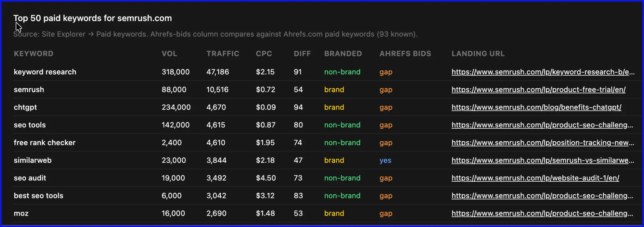Click the DIFF column header
The image size is (644, 227).
coord(302,54)
